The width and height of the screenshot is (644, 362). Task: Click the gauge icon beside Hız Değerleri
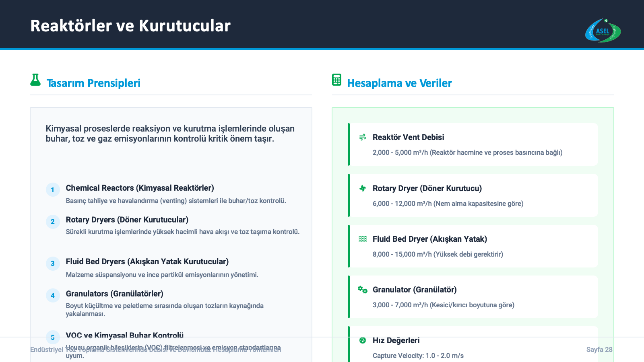(x=362, y=340)
